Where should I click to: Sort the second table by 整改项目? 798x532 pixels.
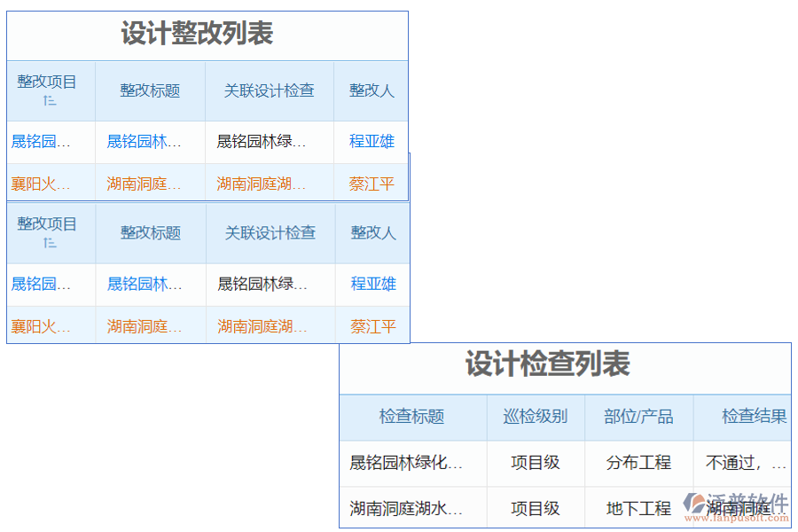[51, 242]
